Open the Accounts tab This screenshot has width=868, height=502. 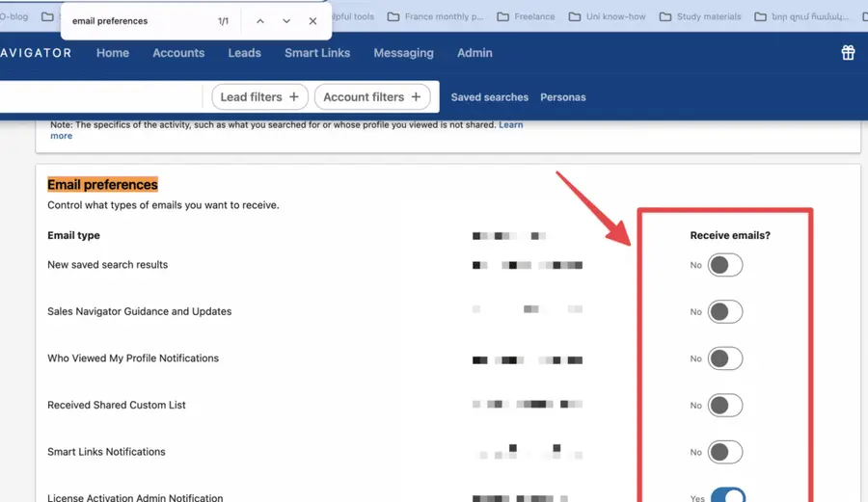(178, 53)
